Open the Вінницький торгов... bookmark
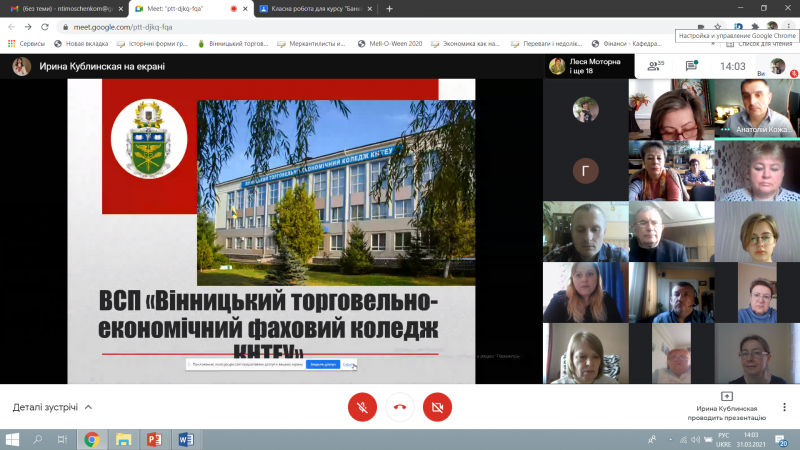 [233, 44]
